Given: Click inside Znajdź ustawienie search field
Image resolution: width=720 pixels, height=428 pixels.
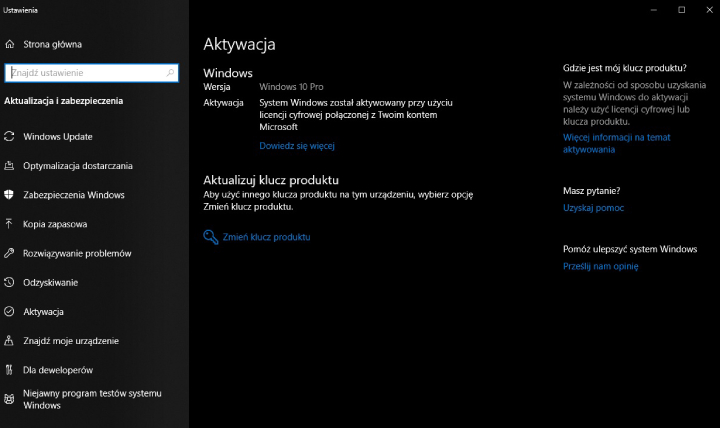Looking at the screenshot, I should (92, 73).
